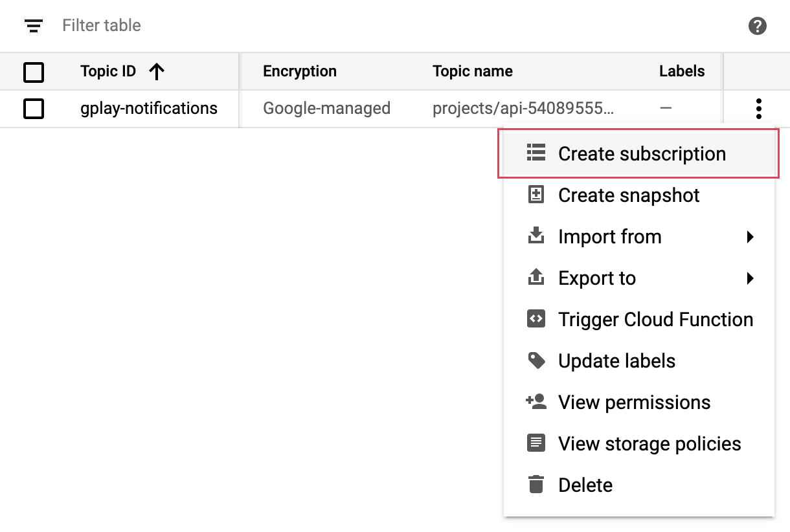Sort by Topic ID using arrow
Viewport: 790px width, 532px height.
[157, 72]
